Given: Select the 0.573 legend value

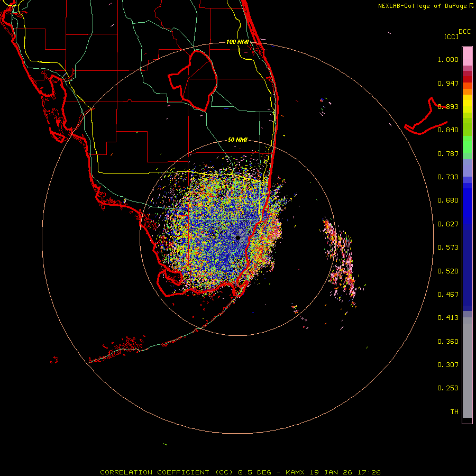Looking at the screenshot, I should click(x=448, y=248).
